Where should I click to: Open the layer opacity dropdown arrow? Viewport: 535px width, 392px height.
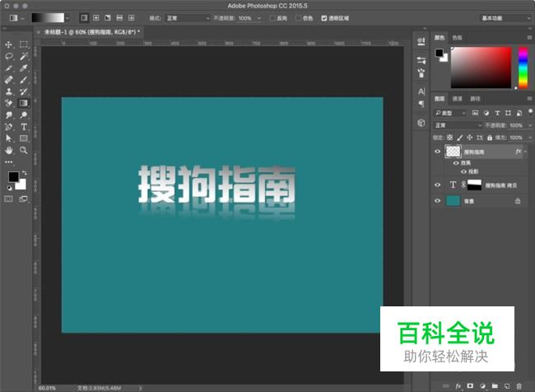click(x=530, y=125)
